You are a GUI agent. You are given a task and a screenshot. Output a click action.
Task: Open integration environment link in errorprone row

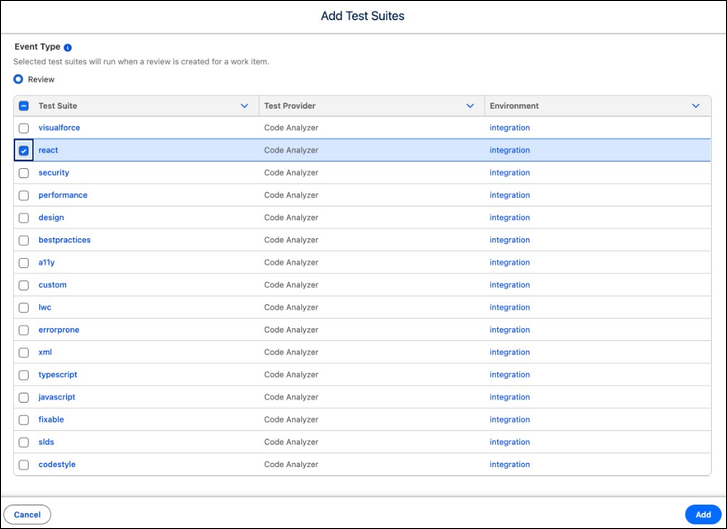tap(510, 330)
